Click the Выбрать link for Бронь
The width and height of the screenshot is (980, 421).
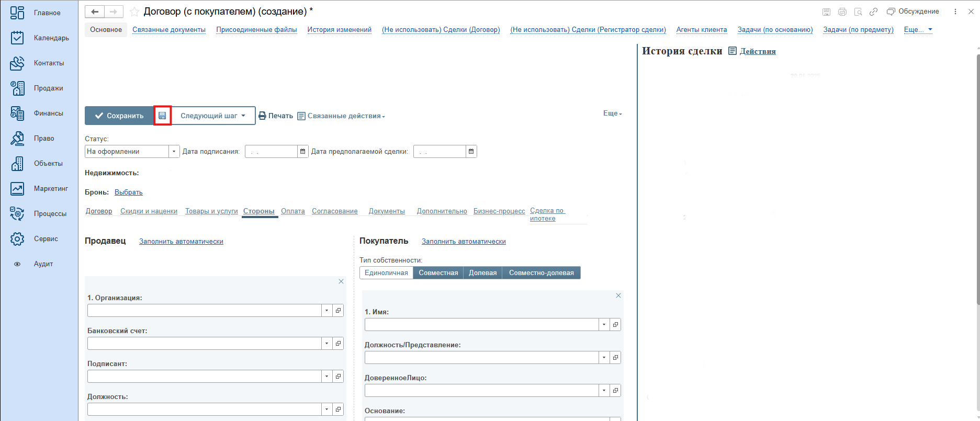(128, 192)
